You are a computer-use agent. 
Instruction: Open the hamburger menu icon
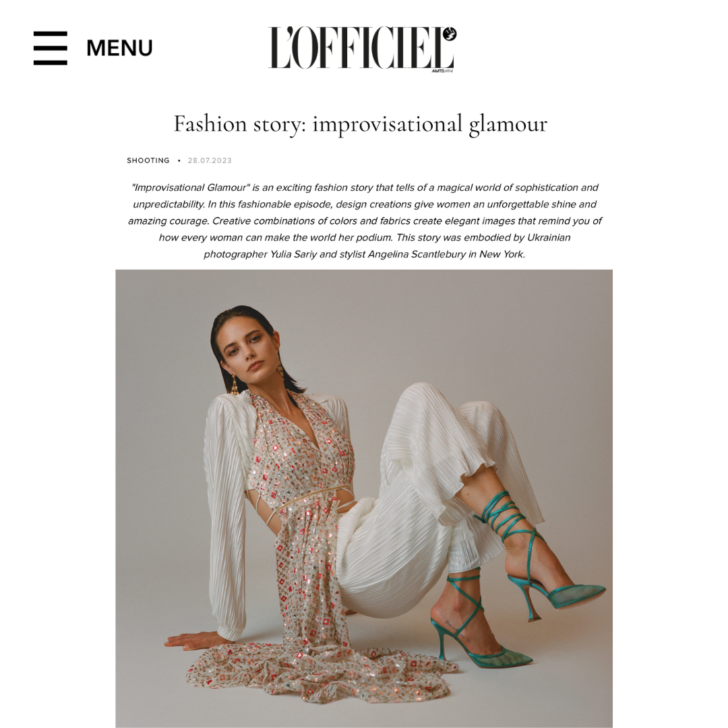coord(50,48)
